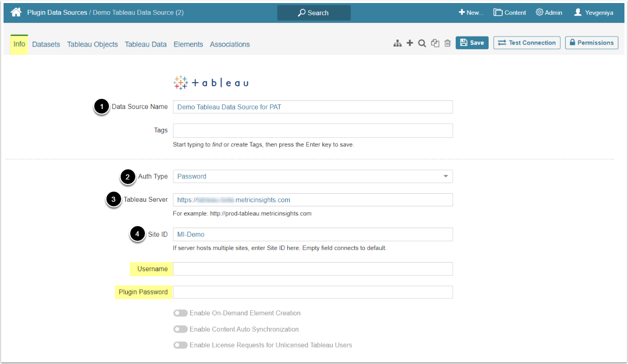
Task: Turn on License Requests for Unlicensed Tableau Users
Action: (x=180, y=345)
